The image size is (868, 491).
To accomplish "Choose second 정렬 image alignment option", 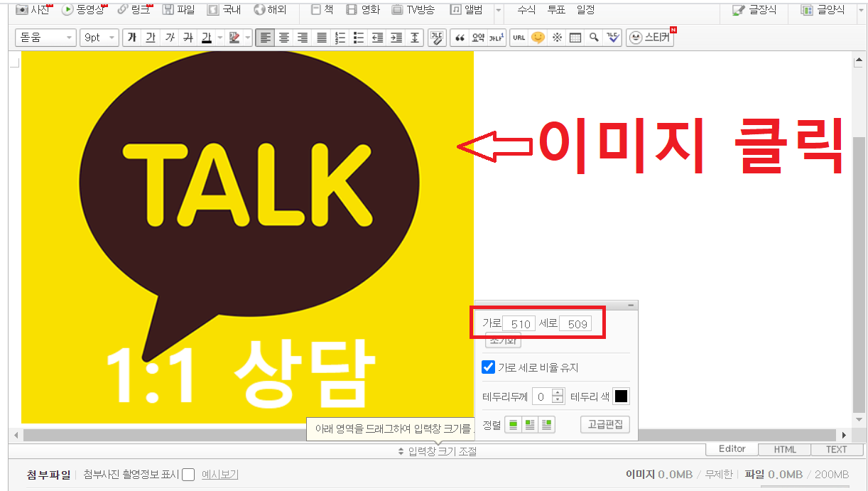I will point(530,425).
